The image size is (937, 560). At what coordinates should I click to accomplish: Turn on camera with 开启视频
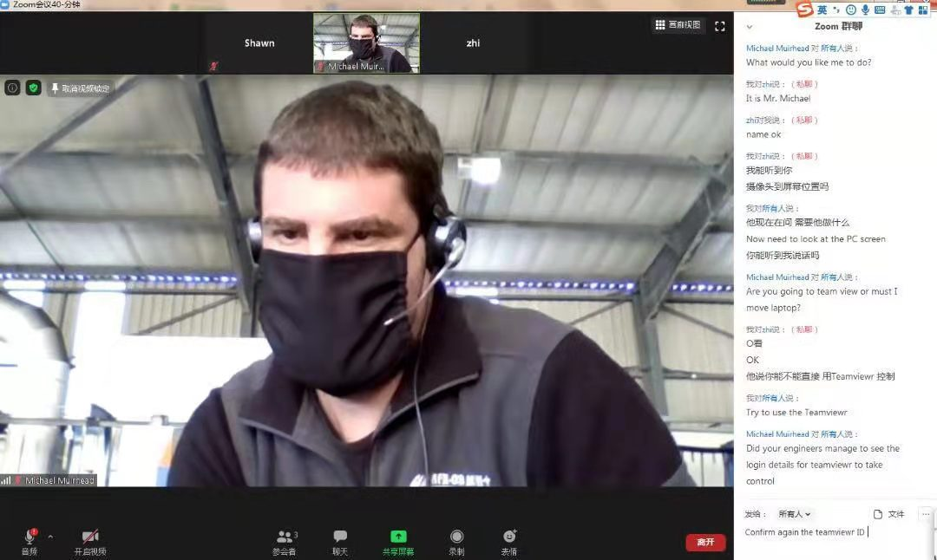point(90,540)
